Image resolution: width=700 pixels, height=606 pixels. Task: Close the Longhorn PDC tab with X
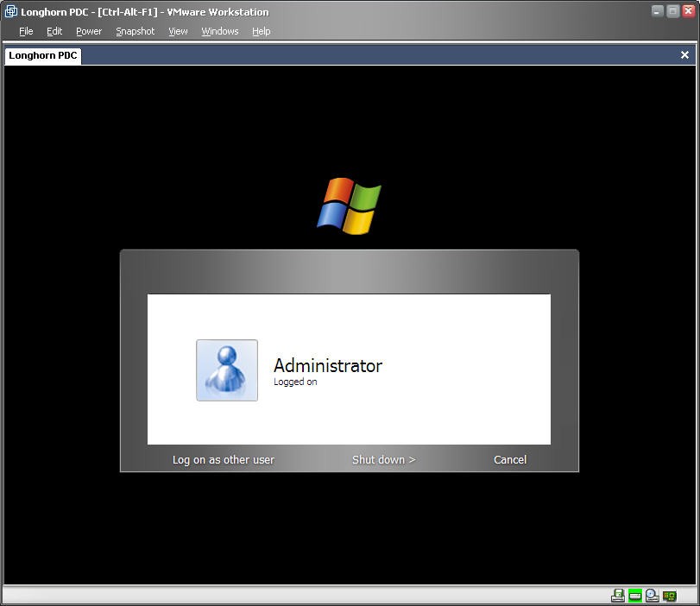[684, 55]
